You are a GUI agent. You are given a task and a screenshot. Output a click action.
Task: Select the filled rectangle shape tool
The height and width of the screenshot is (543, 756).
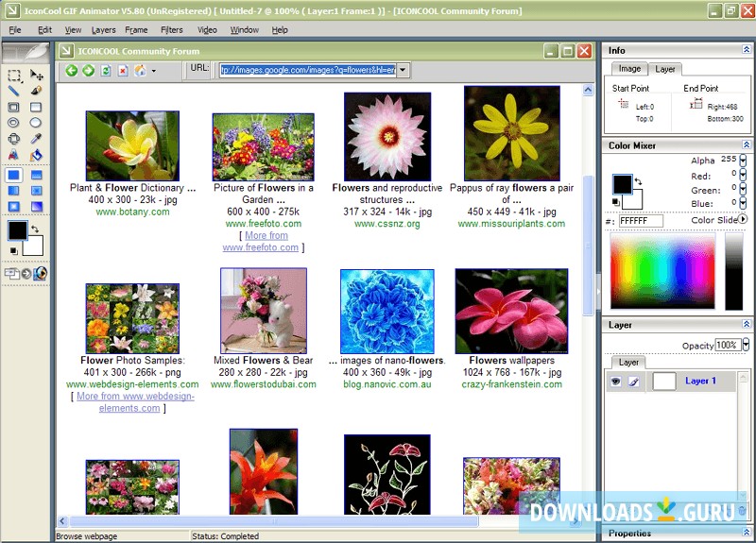(x=36, y=107)
